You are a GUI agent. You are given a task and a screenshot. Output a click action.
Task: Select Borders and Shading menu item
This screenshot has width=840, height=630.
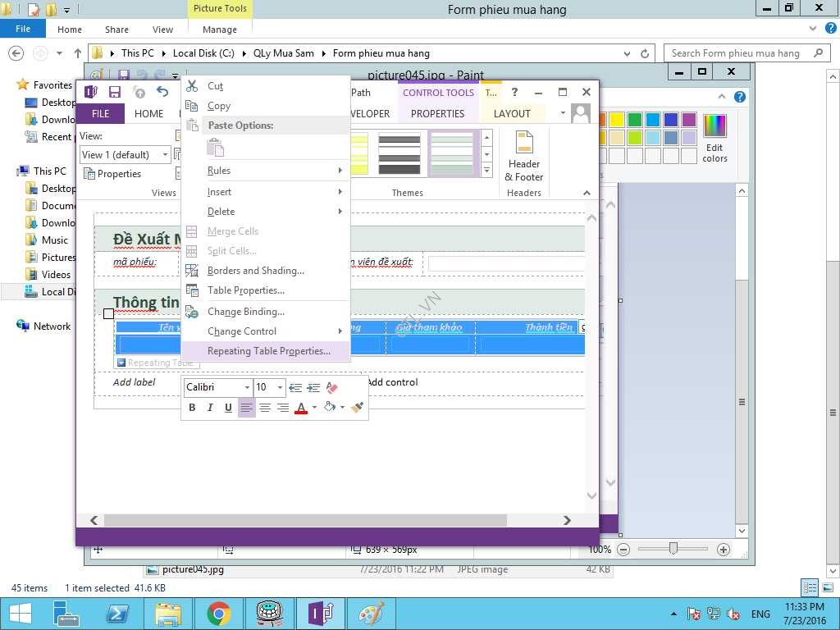point(255,271)
